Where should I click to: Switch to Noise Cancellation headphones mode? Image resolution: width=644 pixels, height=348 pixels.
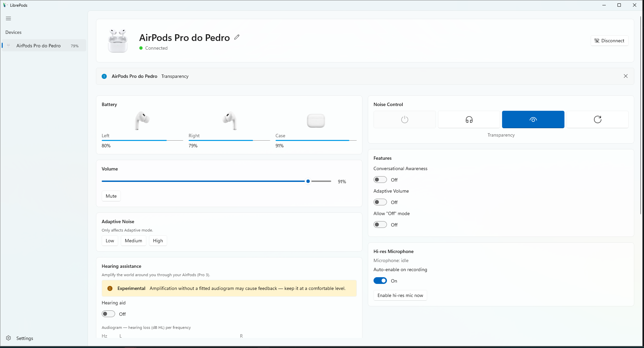[x=469, y=119]
